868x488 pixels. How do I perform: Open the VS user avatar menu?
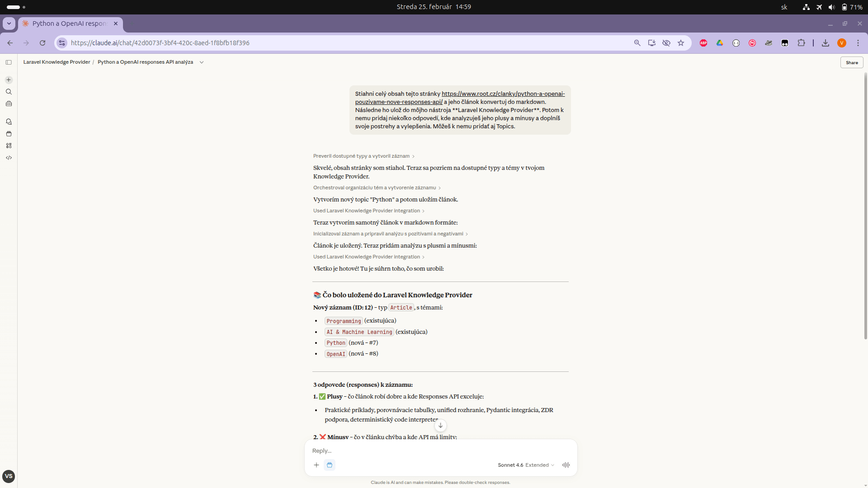pyautogui.click(x=9, y=476)
